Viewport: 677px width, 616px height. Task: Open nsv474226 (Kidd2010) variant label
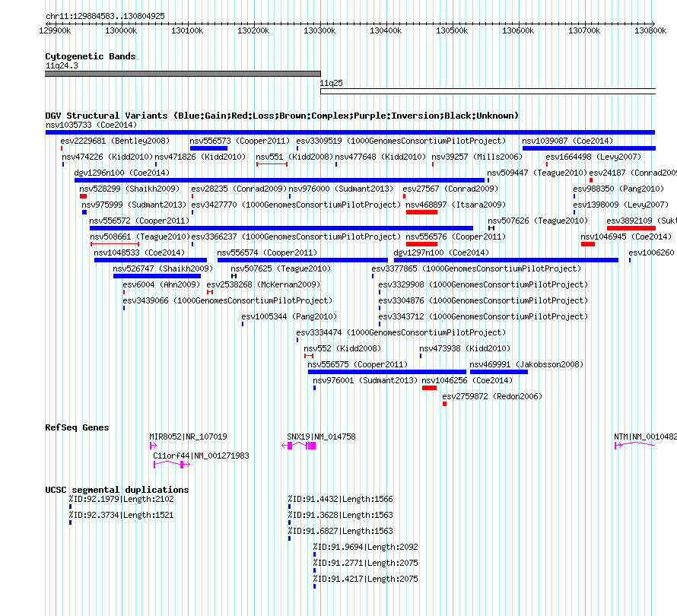tap(107, 157)
